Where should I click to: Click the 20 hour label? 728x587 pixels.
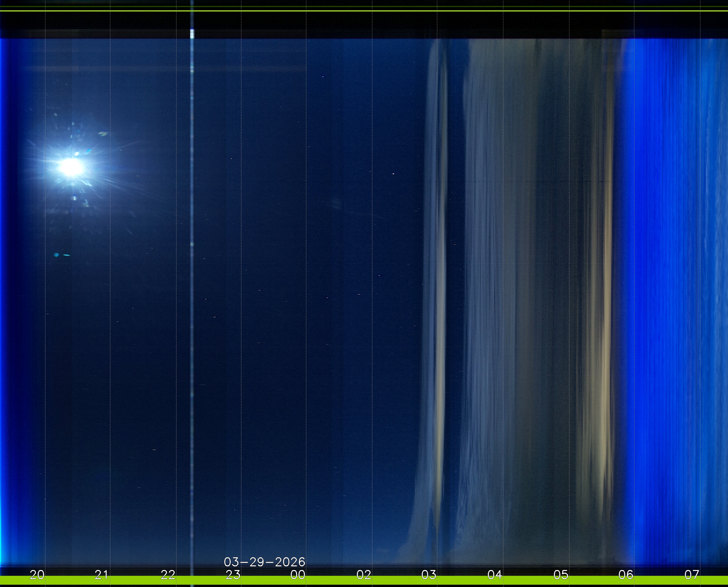click(x=37, y=574)
